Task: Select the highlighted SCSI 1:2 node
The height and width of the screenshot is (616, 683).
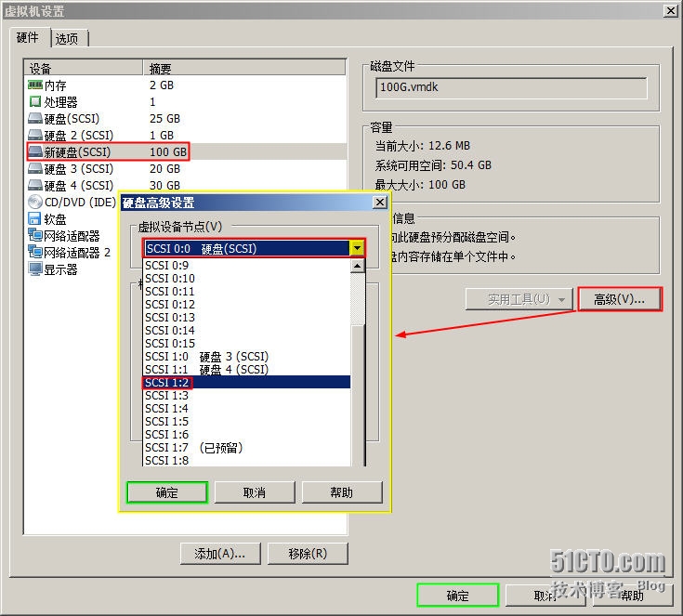Action: click(246, 383)
